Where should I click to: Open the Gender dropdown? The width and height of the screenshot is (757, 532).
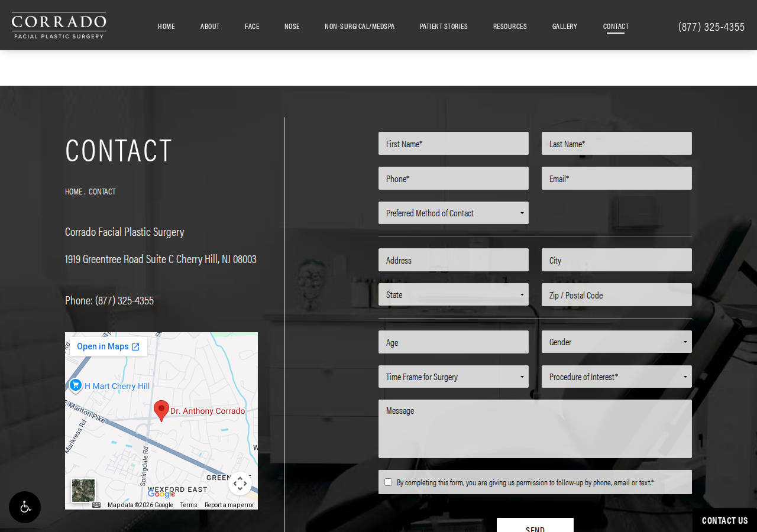pos(617,342)
